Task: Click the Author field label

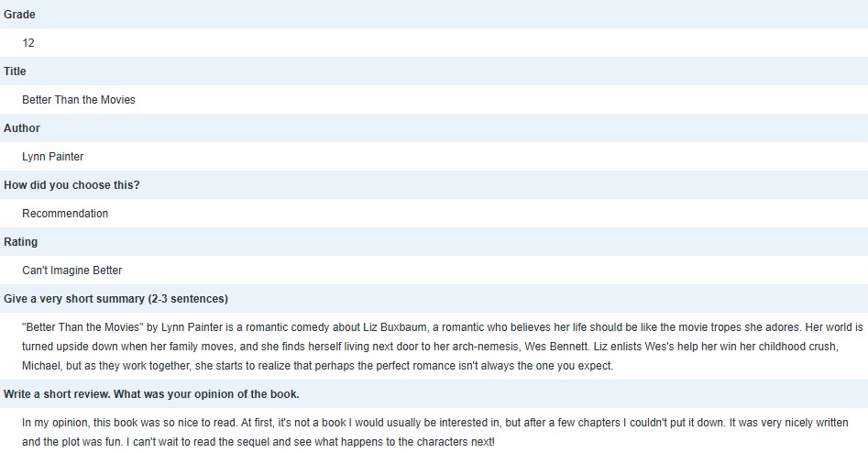Action: pos(22,128)
